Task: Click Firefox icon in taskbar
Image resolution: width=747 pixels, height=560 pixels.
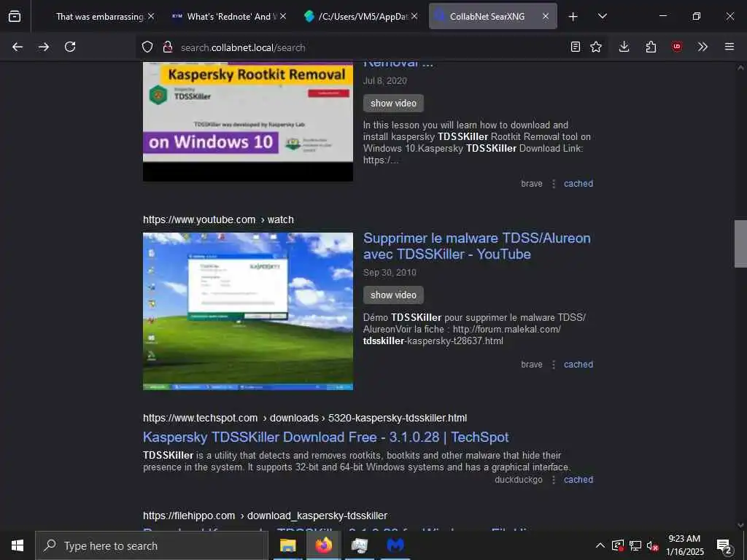Action: coord(323,545)
